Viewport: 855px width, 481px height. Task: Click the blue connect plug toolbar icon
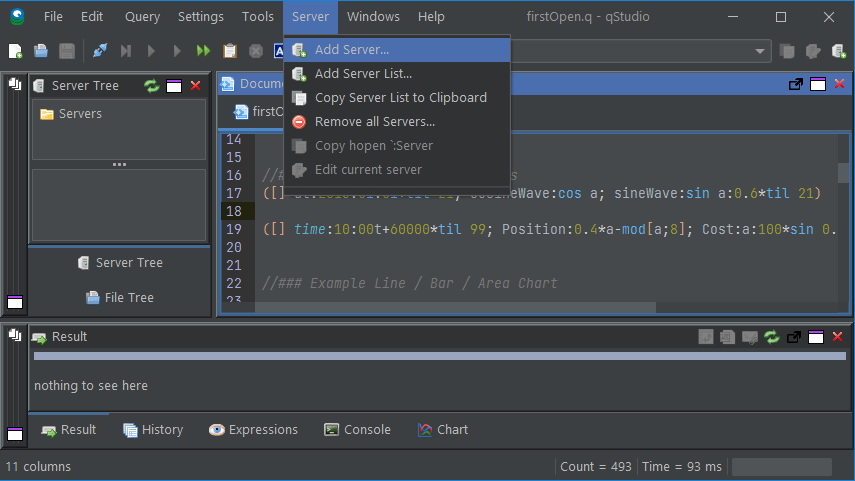point(100,51)
